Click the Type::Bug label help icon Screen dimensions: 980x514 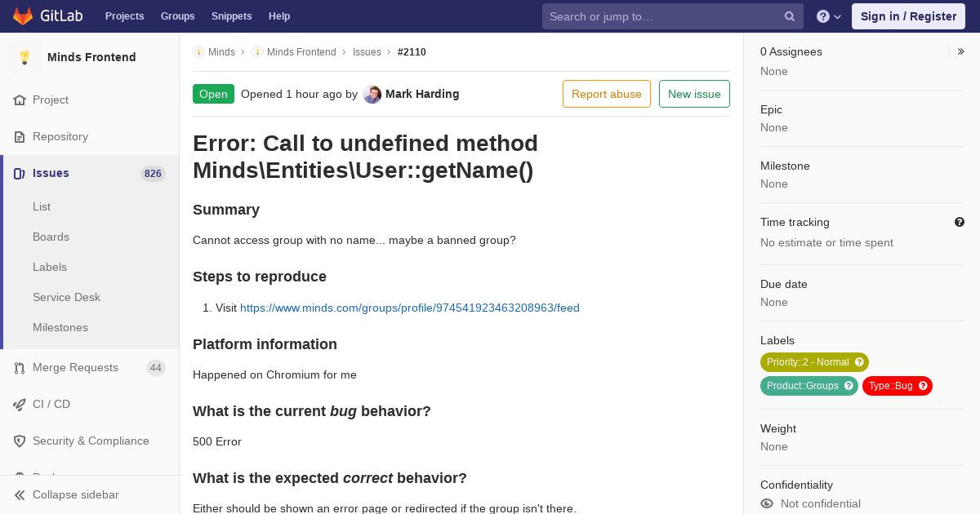[x=923, y=386]
